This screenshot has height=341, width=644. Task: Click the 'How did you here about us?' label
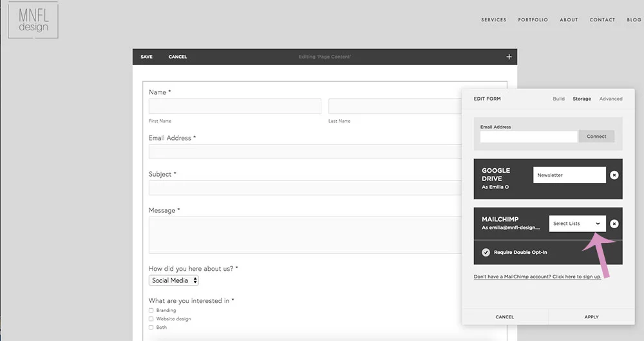pos(193,269)
